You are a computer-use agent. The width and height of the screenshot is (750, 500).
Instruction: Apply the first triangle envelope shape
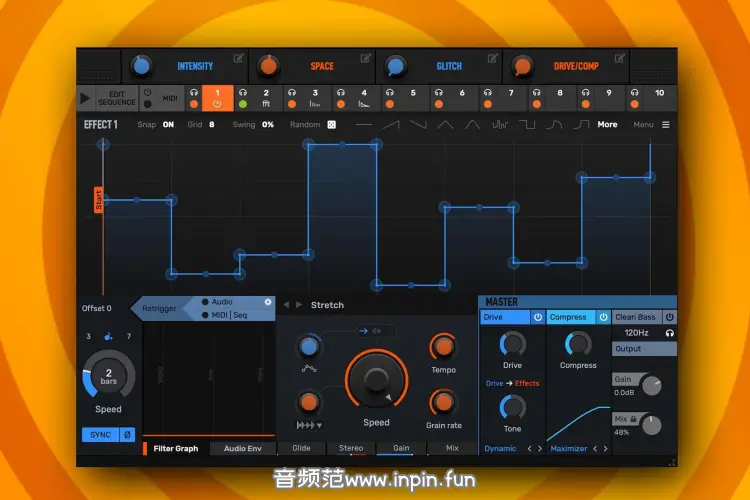pyautogui.click(x=445, y=125)
